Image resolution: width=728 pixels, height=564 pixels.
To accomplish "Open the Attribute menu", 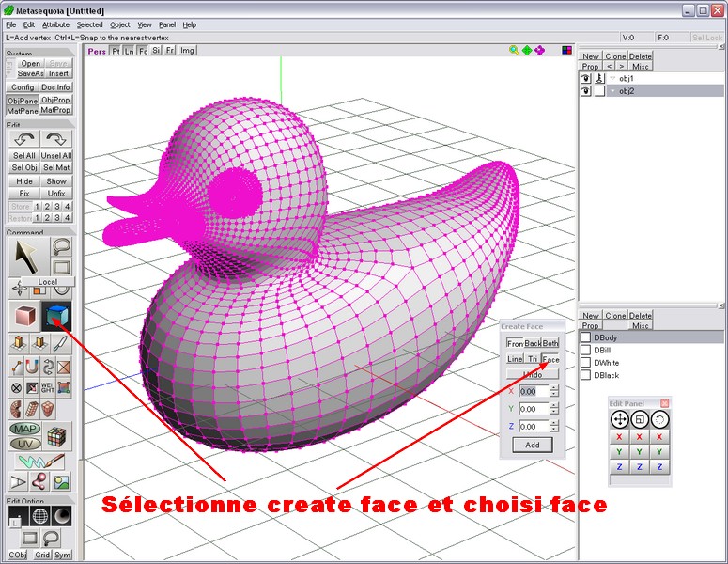I will click(55, 24).
